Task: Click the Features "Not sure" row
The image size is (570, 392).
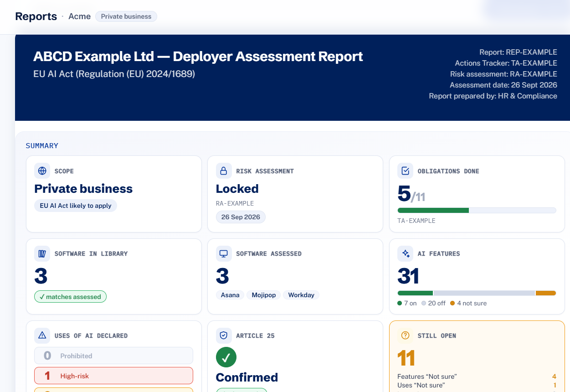Action: (477, 377)
